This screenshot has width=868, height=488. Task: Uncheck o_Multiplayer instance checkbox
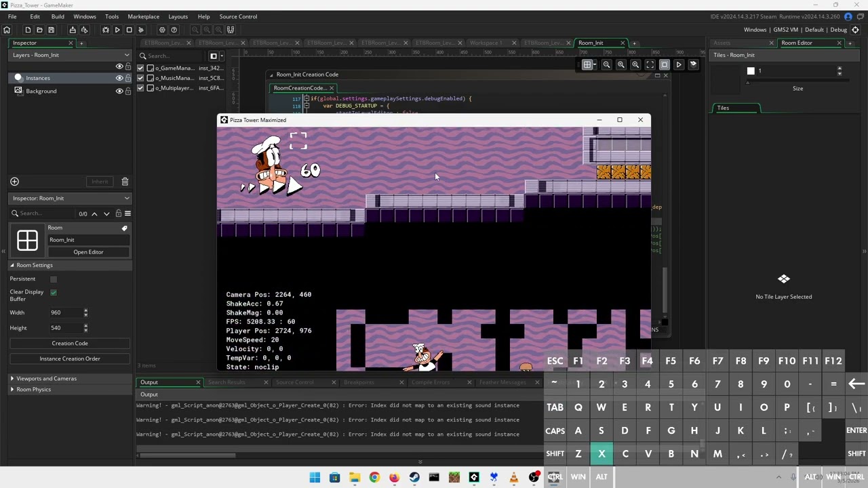[140, 88]
